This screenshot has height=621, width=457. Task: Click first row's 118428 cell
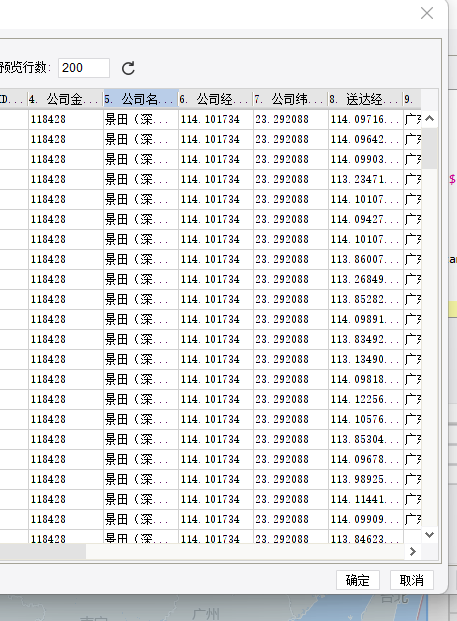click(x=66, y=119)
